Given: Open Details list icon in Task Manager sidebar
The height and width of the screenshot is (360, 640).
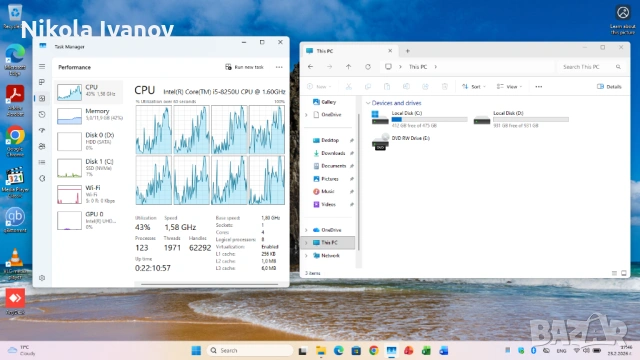Looking at the screenshot, I should click(42, 162).
